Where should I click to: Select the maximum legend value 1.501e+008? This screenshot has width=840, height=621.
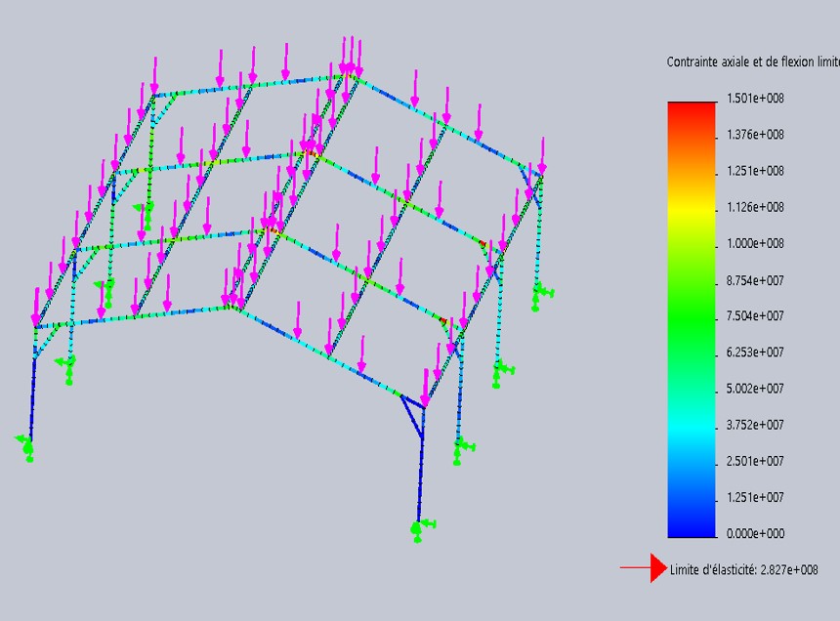755,98
